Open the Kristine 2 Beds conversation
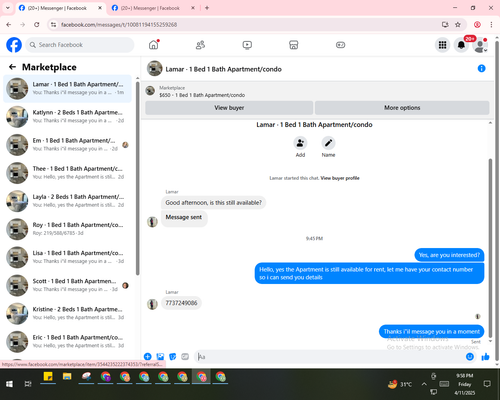The image size is (500, 400). [67, 313]
